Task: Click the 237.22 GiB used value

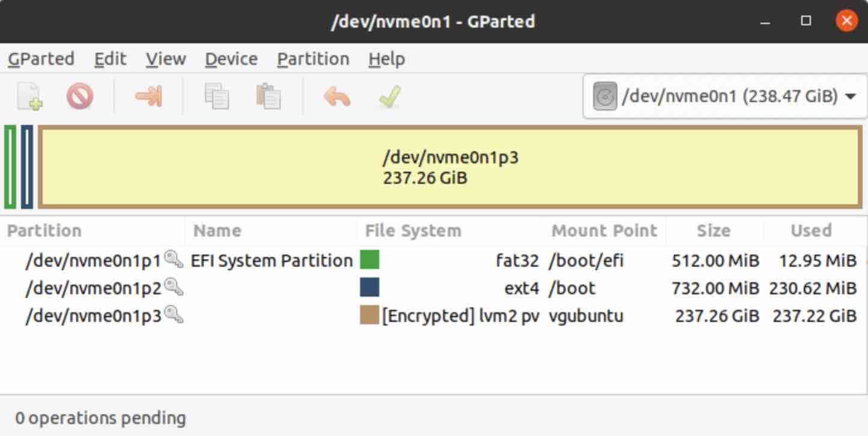Action: pos(815,316)
